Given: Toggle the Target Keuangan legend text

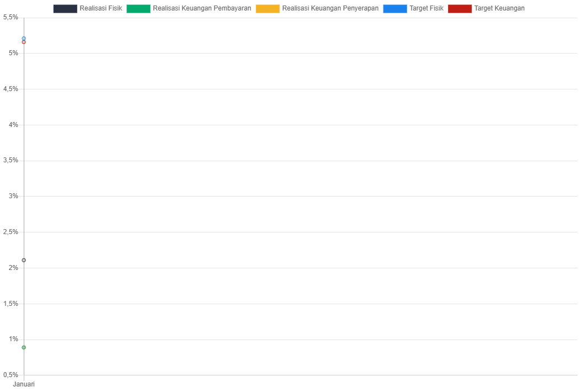Looking at the screenshot, I should (x=499, y=9).
